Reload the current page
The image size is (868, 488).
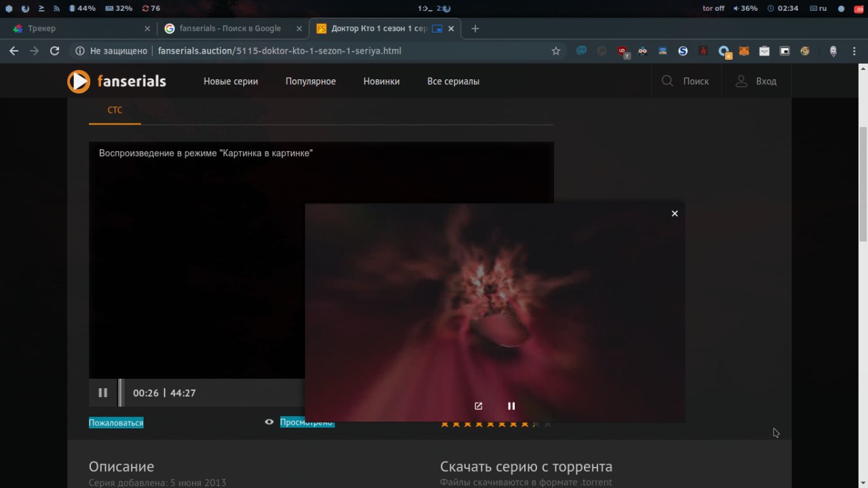(x=55, y=51)
